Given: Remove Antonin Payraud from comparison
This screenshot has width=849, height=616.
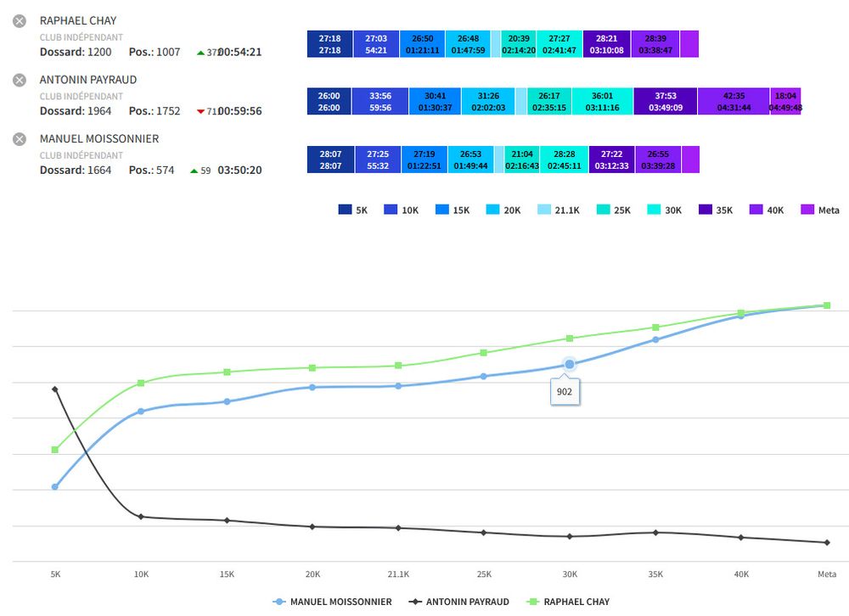Looking at the screenshot, I should (x=19, y=80).
